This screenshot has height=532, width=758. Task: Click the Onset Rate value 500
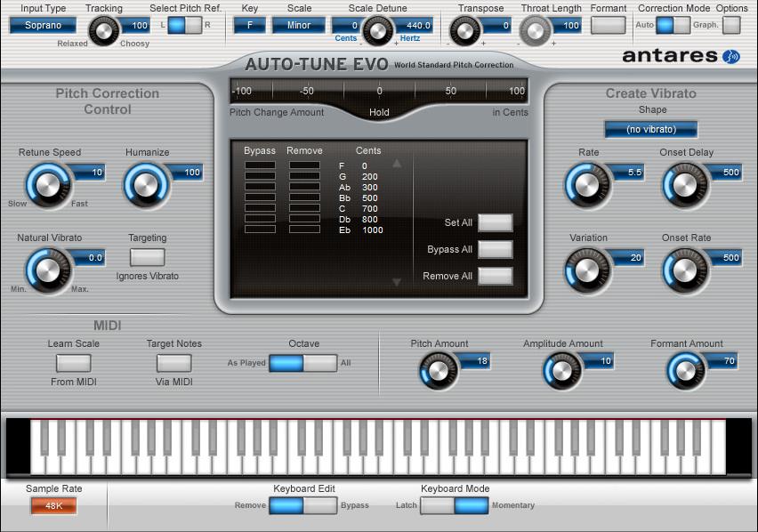pyautogui.click(x=726, y=258)
